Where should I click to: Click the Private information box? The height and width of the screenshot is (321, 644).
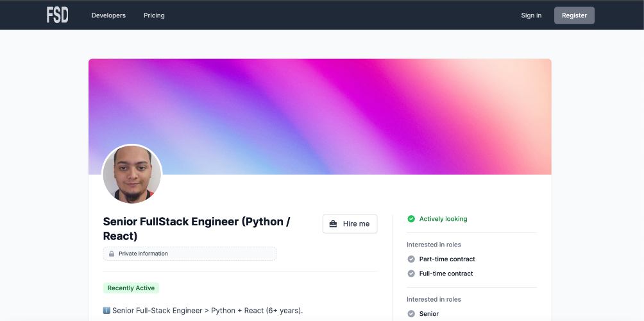tap(190, 254)
